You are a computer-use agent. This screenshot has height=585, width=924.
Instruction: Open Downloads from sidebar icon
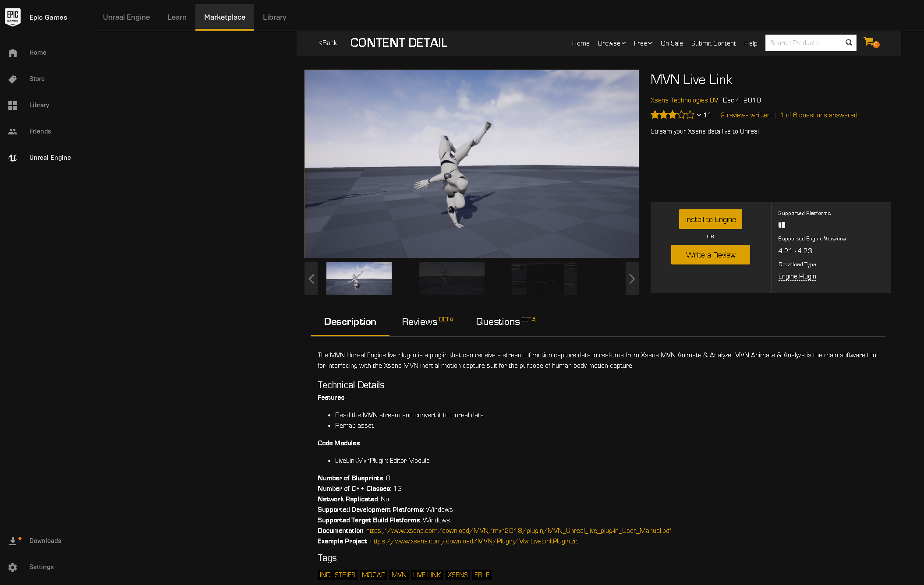click(13, 540)
